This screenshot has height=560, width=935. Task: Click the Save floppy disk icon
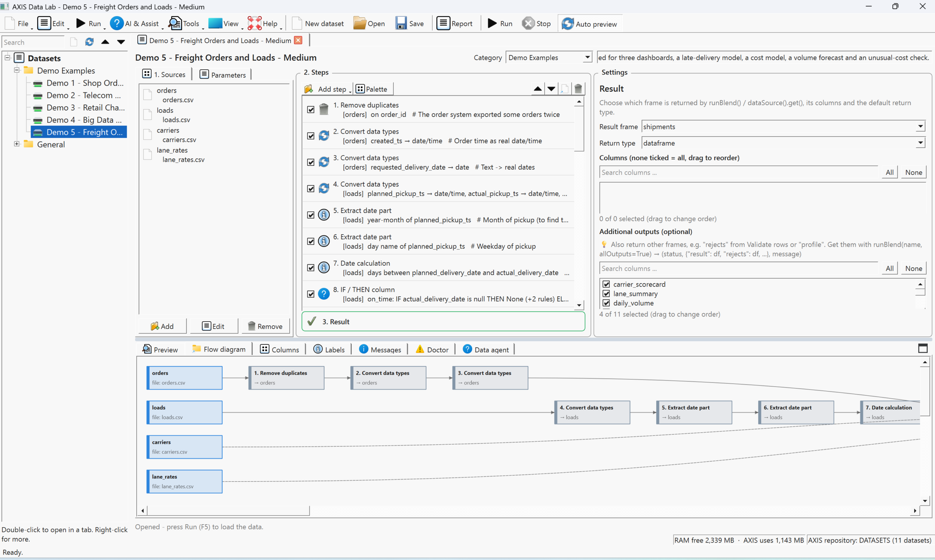(x=401, y=23)
